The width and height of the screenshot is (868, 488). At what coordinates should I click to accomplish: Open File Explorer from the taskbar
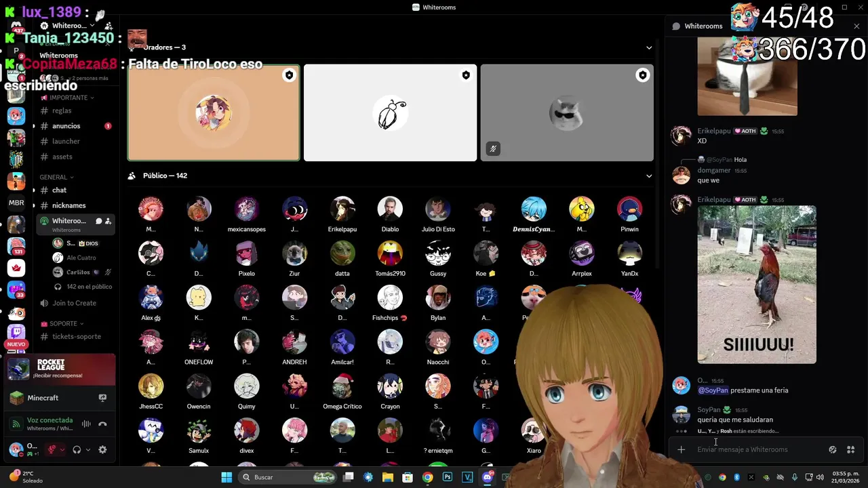tap(388, 477)
